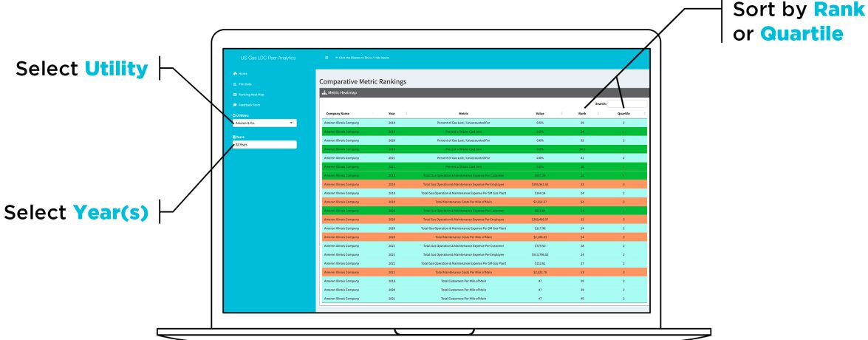Click the Search input field
The width and height of the screenshot is (868, 340).
626,103
